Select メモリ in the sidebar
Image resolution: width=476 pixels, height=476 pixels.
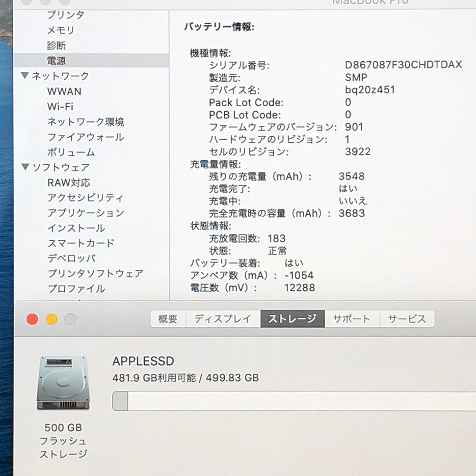[61, 30]
